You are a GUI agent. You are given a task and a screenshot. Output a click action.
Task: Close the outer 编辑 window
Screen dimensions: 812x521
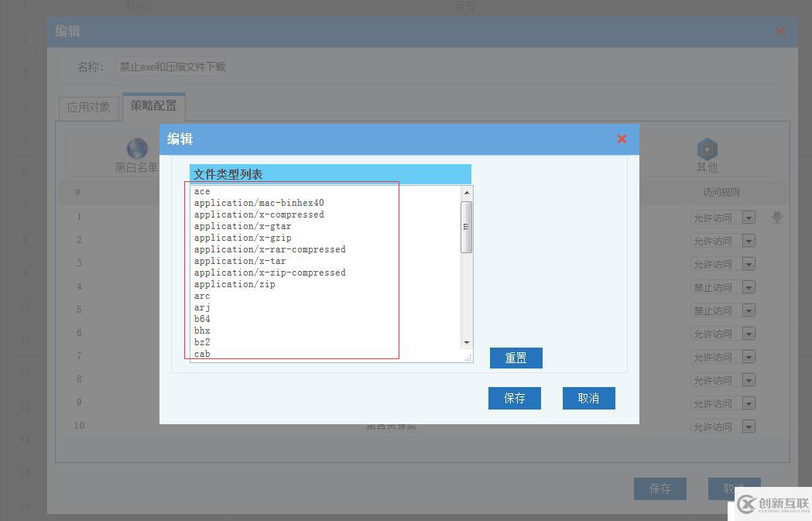[x=779, y=32]
